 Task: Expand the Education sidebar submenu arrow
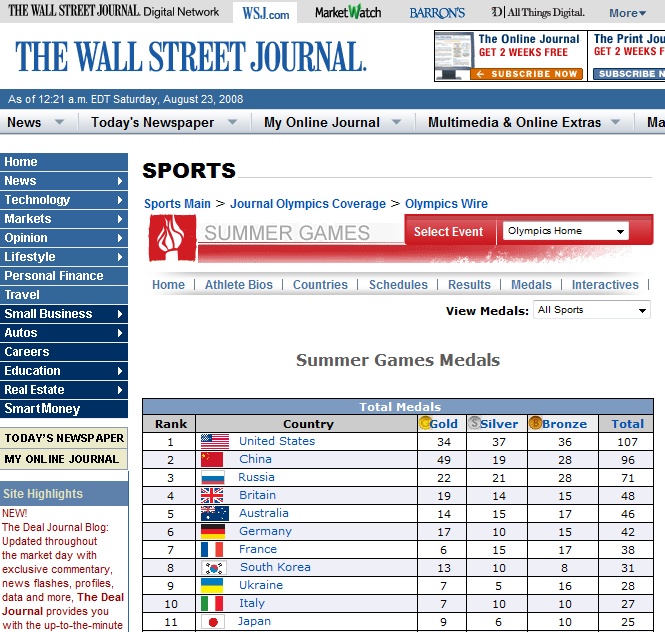pyautogui.click(x=120, y=371)
